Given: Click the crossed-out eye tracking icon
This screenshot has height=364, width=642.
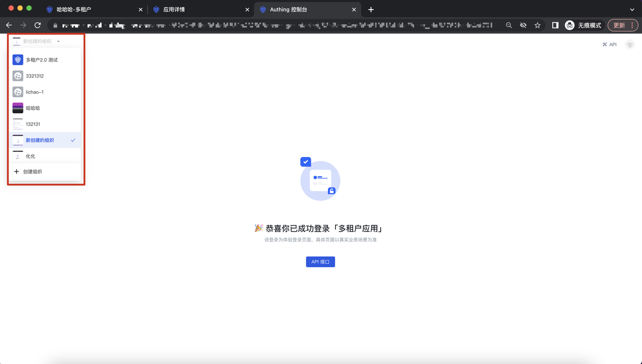Looking at the screenshot, I should coord(523,25).
